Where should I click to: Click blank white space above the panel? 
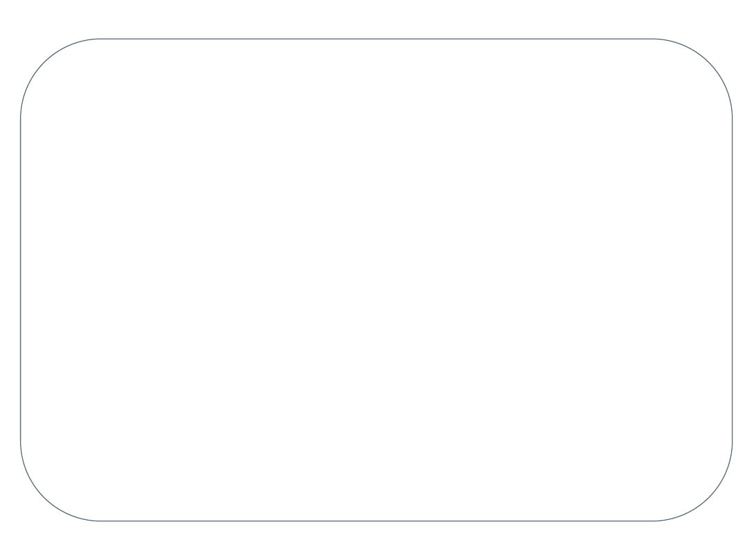[376, 19]
